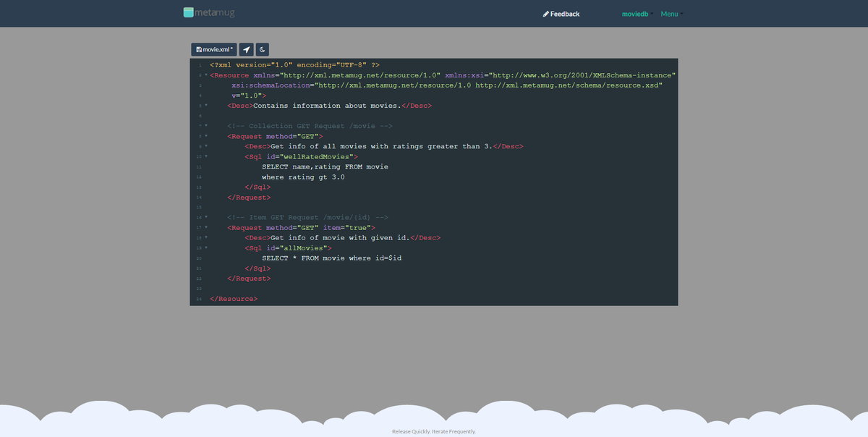Image resolution: width=868 pixels, height=437 pixels.
Task: Click 'Get info of movie with given id.' text
Action: [x=340, y=237]
